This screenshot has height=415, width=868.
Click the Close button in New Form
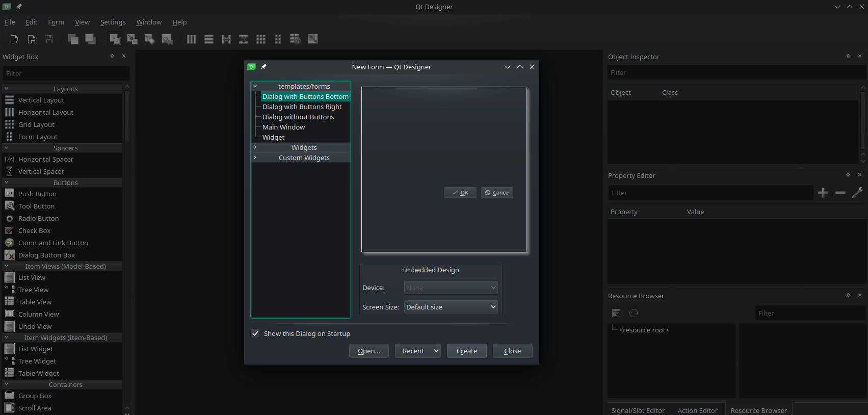pos(513,351)
